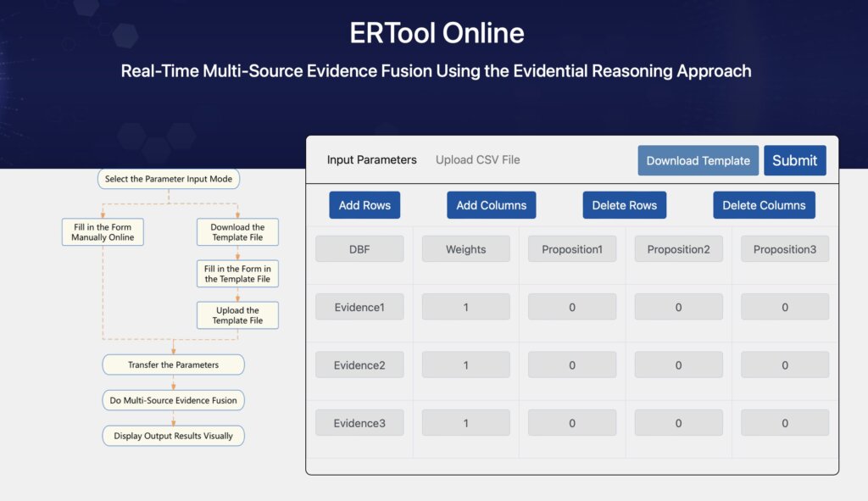Download the template file
The height and width of the screenshot is (501, 868).
click(698, 160)
